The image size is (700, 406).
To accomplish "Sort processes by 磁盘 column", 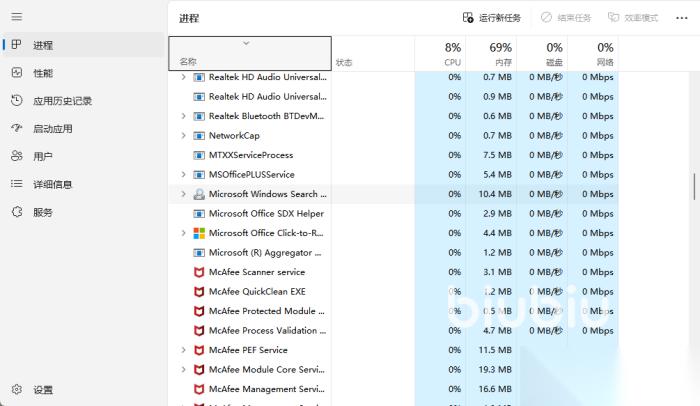I will [542, 54].
